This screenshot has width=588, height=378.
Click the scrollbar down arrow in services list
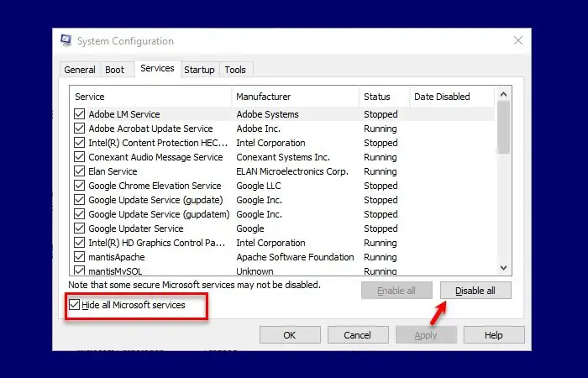tap(504, 267)
